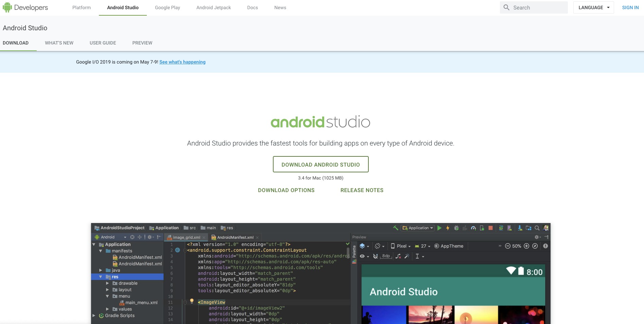Select the AndroidManifest.xml editor tab
Screen dimensions: 644x324
[x=235, y=237]
